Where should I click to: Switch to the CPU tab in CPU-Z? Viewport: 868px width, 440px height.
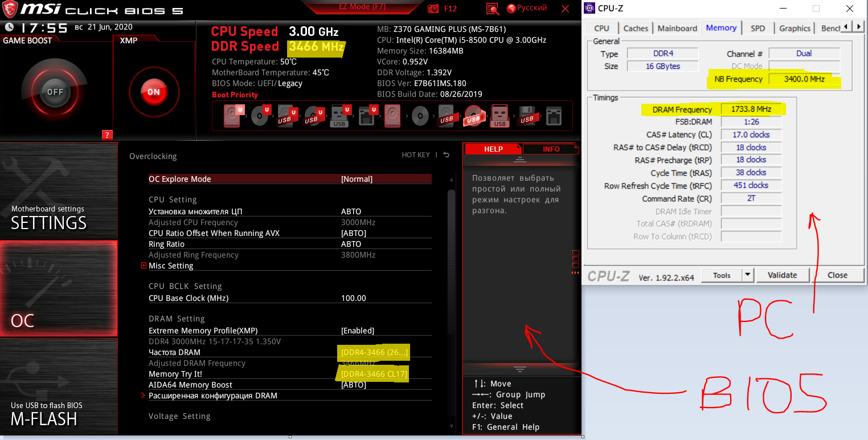(601, 28)
